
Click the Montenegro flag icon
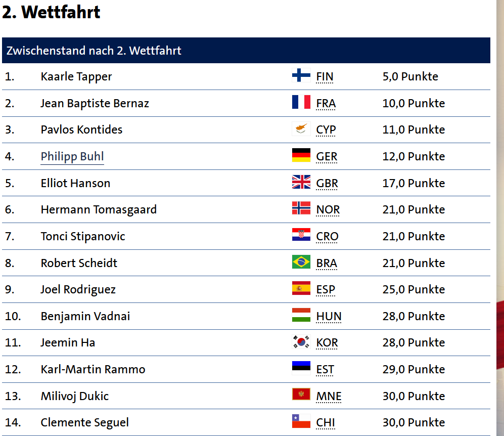click(x=301, y=394)
